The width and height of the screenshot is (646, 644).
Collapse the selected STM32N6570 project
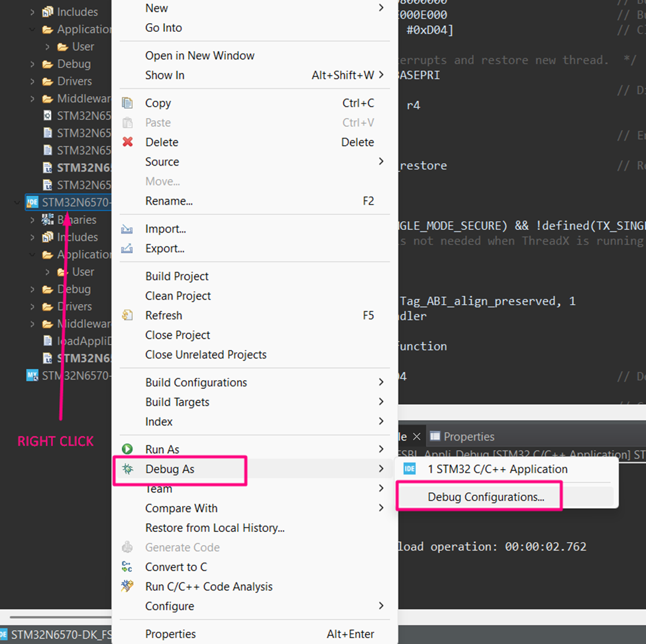pyautogui.click(x=17, y=202)
